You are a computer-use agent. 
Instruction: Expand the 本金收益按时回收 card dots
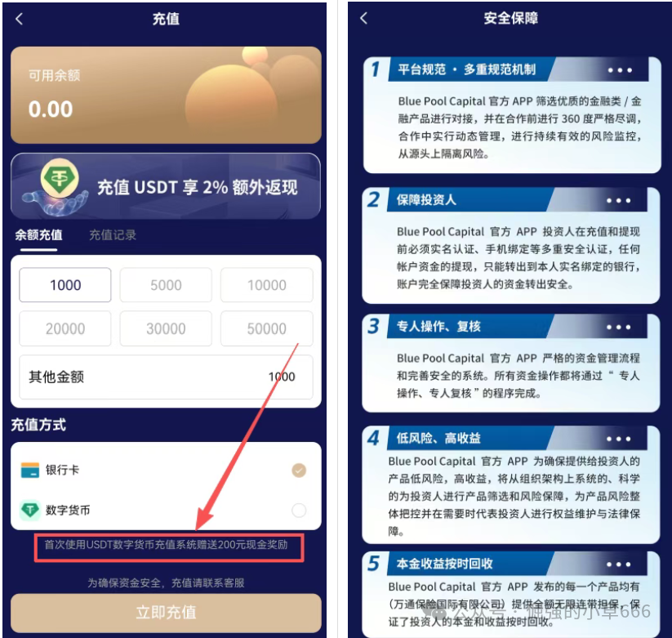[x=618, y=564]
